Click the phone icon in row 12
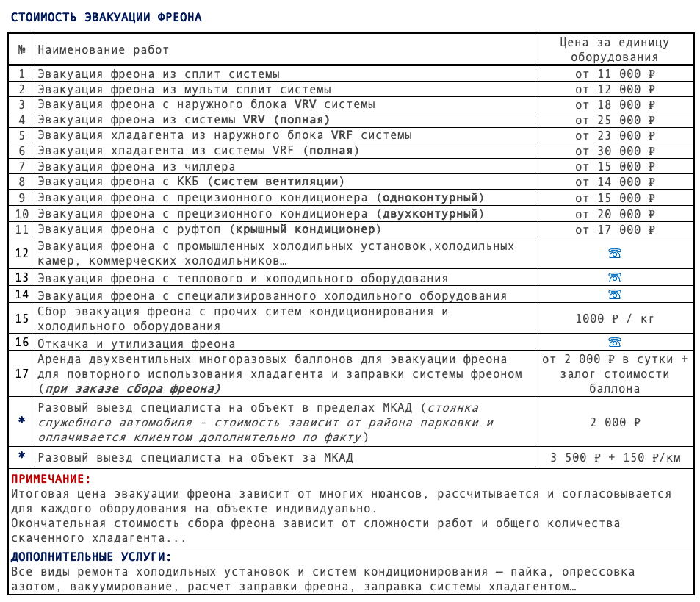 pyautogui.click(x=614, y=253)
